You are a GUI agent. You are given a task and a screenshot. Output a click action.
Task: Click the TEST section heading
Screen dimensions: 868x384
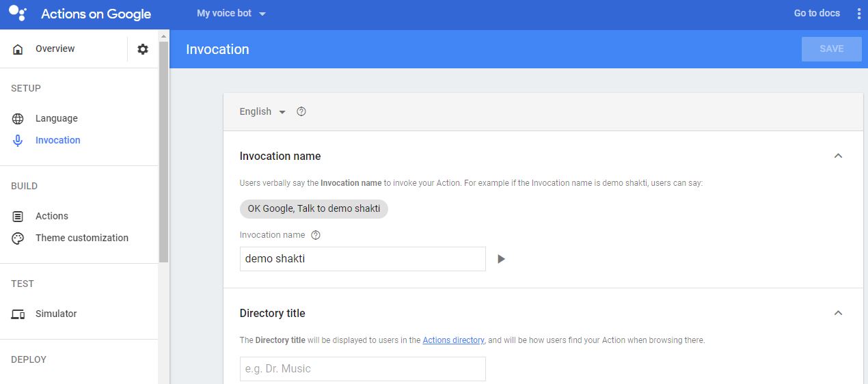[x=23, y=284]
